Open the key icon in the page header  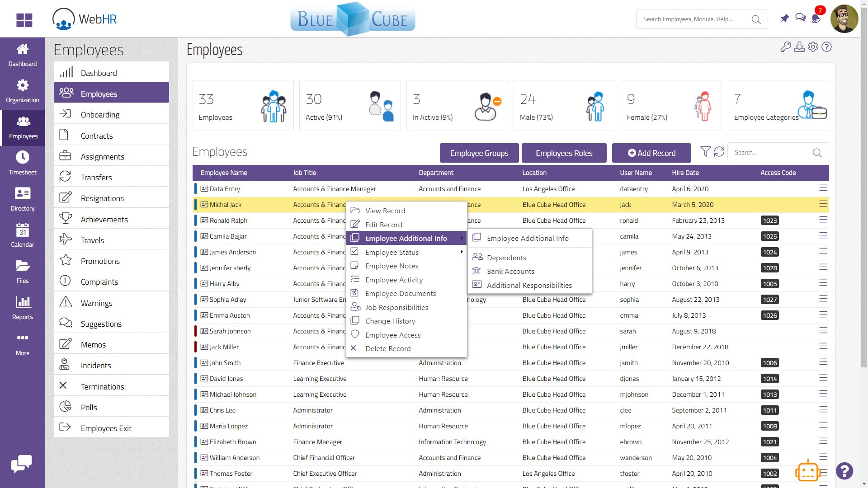click(785, 47)
